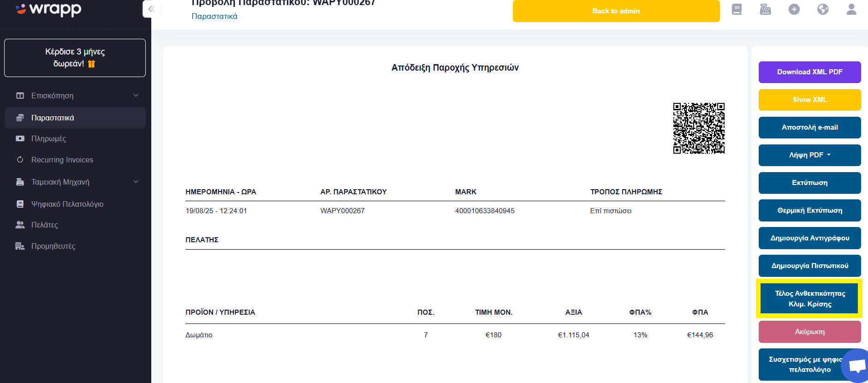Open the Λήψη PDF dropdown
Screen dimensions: 868x383
click(810, 155)
